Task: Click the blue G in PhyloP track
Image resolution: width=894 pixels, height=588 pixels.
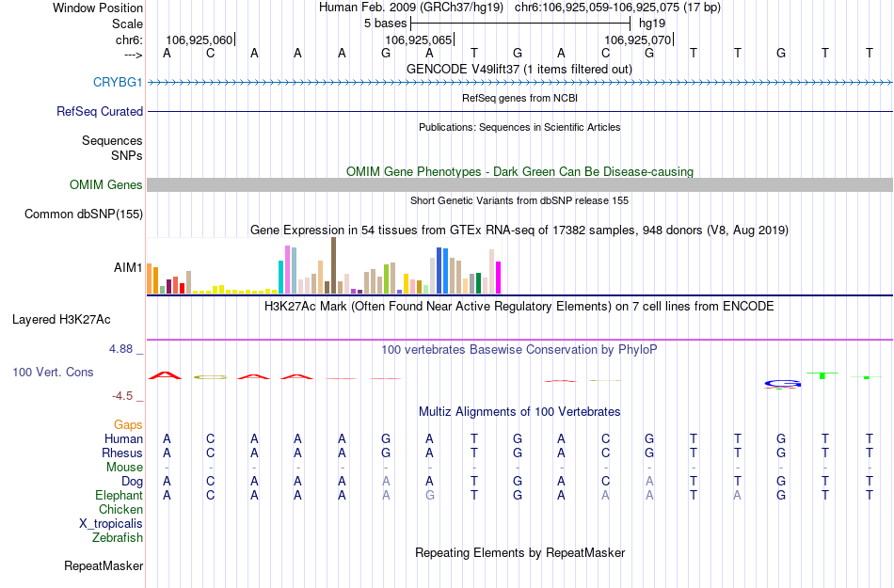Action: click(782, 384)
